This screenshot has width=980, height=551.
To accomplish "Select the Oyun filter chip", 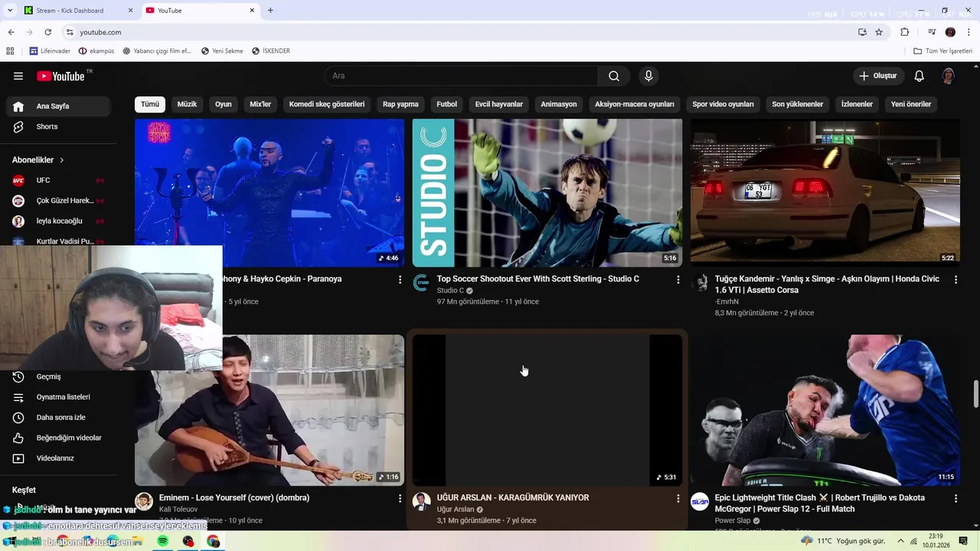I will [224, 104].
